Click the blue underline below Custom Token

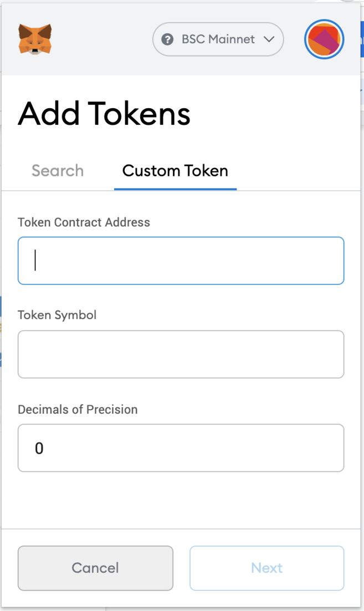coord(175,189)
